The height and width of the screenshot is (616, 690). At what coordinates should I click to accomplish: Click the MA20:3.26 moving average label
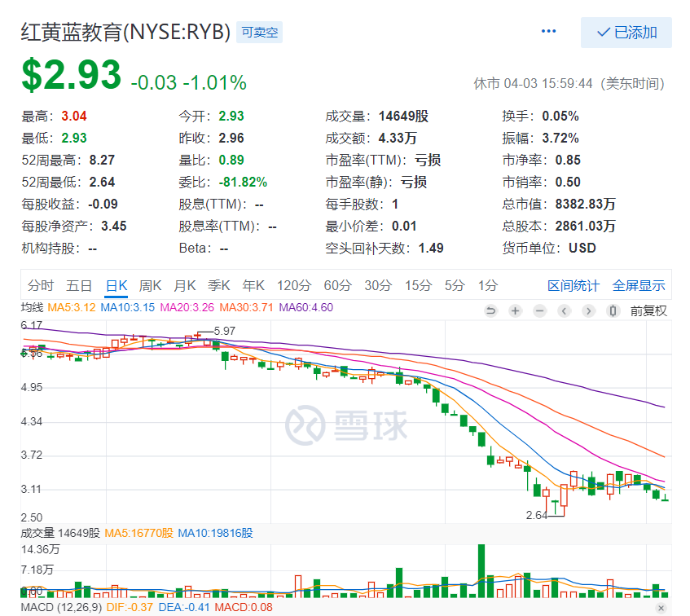(187, 307)
